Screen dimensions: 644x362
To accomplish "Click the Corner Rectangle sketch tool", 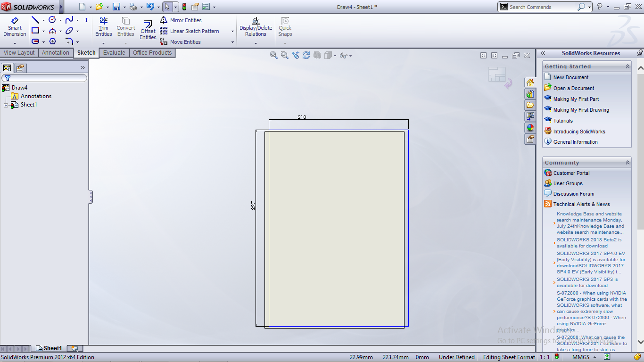I will tap(35, 30).
